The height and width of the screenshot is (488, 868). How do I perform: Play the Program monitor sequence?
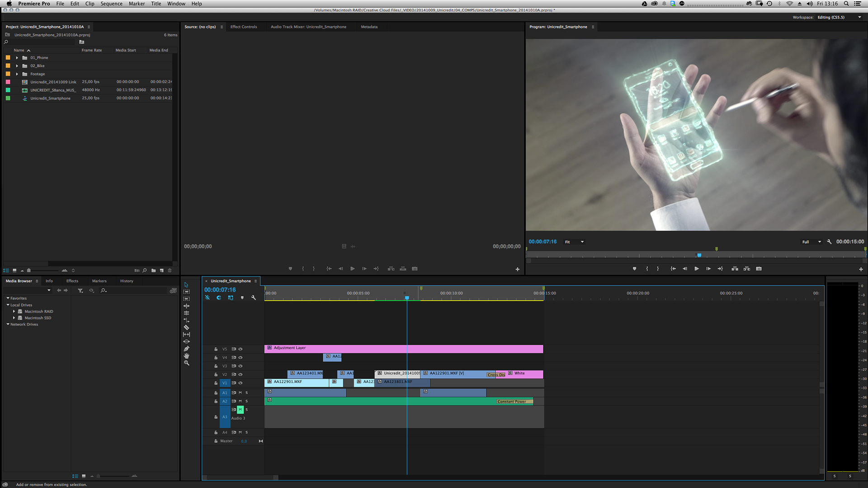click(x=697, y=269)
